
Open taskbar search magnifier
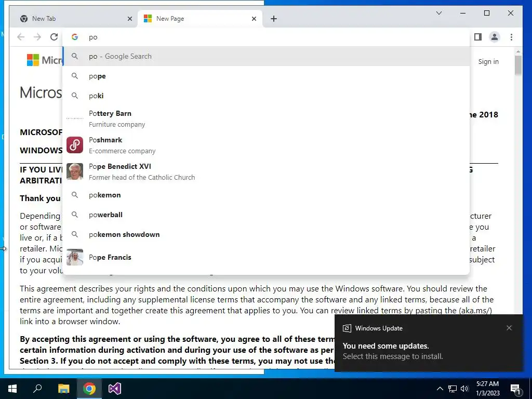[37, 389]
